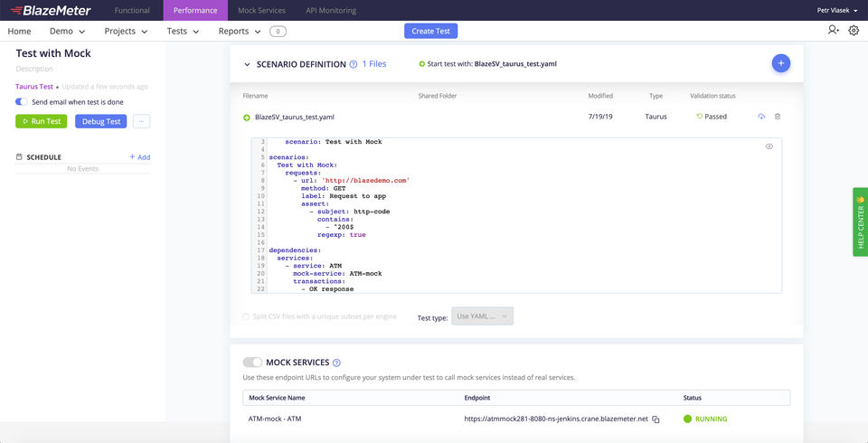Click the reports counter badge
This screenshot has width=868, height=443.
[x=278, y=32]
